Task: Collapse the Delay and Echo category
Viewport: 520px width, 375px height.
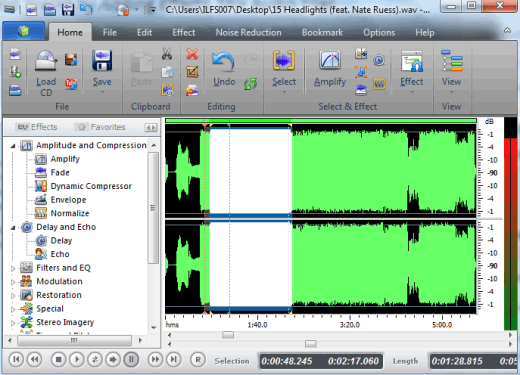Action: [x=13, y=228]
